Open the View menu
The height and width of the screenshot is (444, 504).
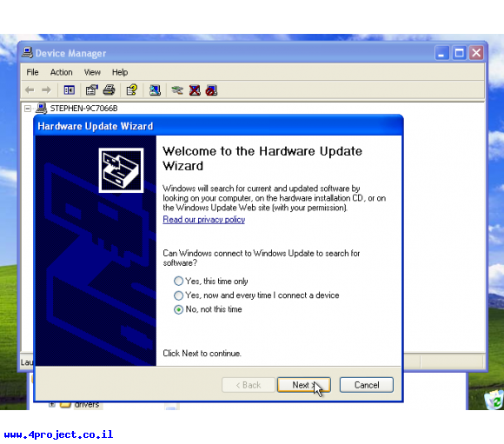[x=92, y=72]
